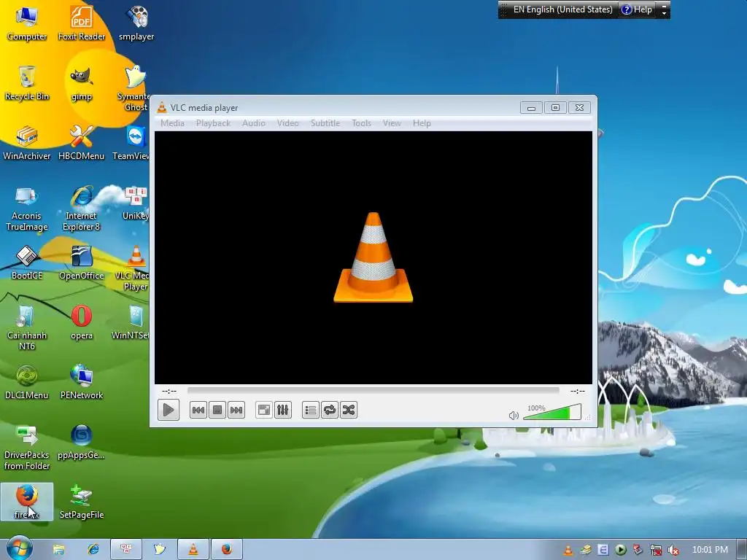Screen dimensions: 747x560
Task: Click the VLC volume slider bar
Action: coord(552,413)
